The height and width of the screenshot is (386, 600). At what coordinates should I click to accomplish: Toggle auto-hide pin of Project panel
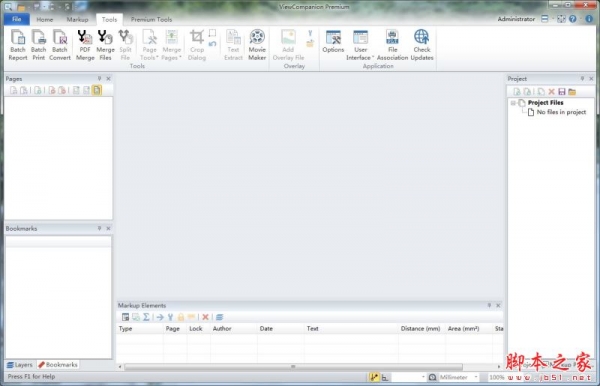pos(582,78)
